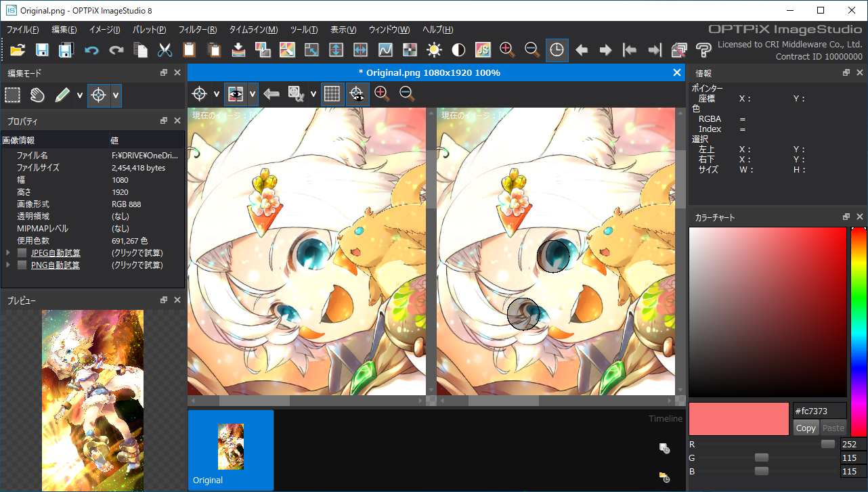Viewport: 868px width, 492px height.
Task: Click the Paste color button
Action: [833, 428]
